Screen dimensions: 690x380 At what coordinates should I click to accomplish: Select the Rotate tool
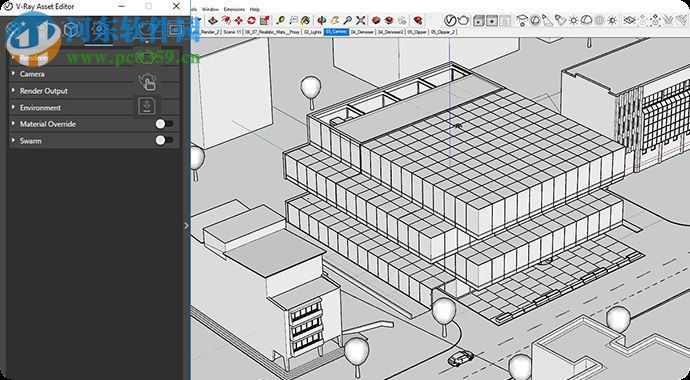click(x=252, y=20)
